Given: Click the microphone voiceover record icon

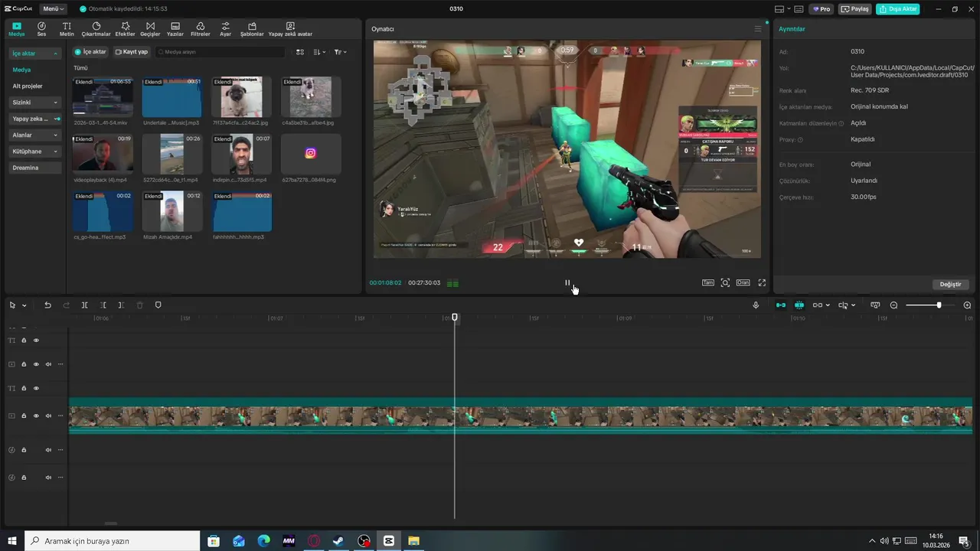Looking at the screenshot, I should click(756, 305).
